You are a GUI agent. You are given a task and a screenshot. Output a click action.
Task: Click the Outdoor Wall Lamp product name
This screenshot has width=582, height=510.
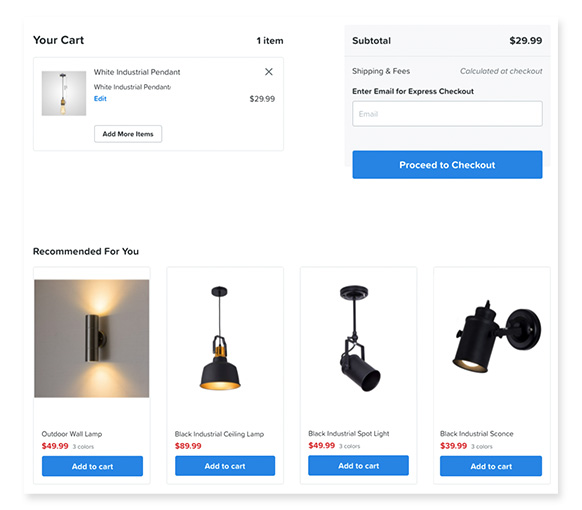click(x=72, y=434)
